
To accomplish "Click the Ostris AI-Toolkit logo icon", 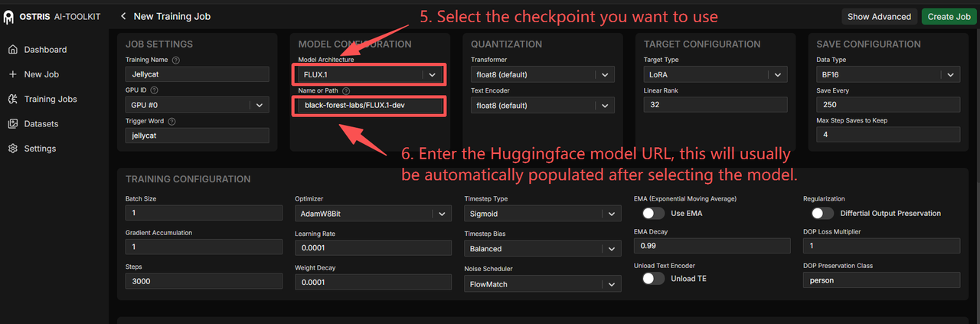I will (x=8, y=16).
